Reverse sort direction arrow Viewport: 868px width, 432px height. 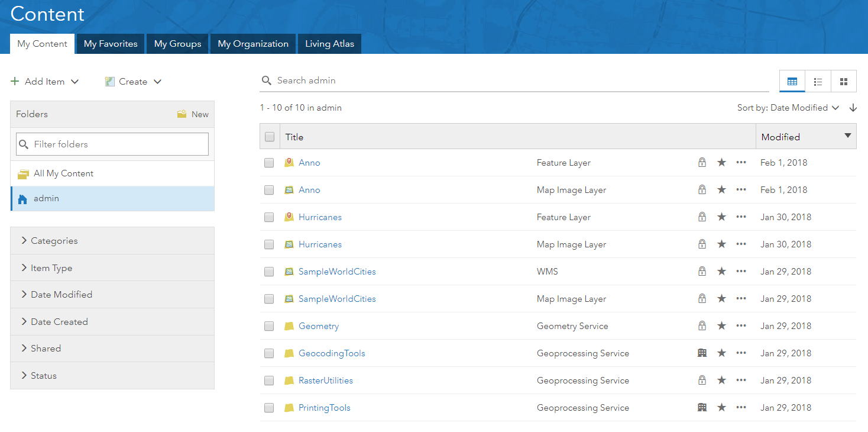click(853, 108)
